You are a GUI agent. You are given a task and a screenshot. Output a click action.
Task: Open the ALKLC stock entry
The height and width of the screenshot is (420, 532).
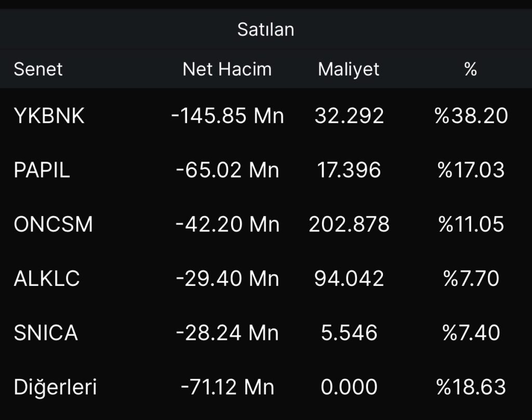[47, 278]
